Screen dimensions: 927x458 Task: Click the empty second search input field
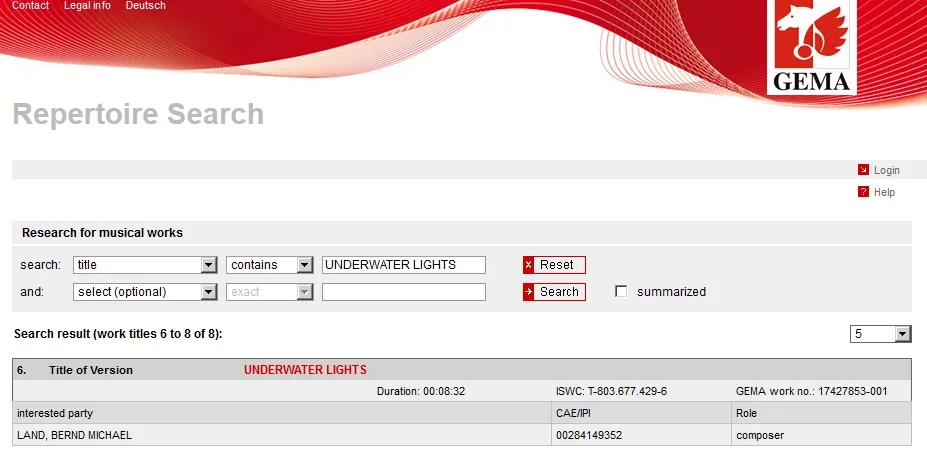404,292
